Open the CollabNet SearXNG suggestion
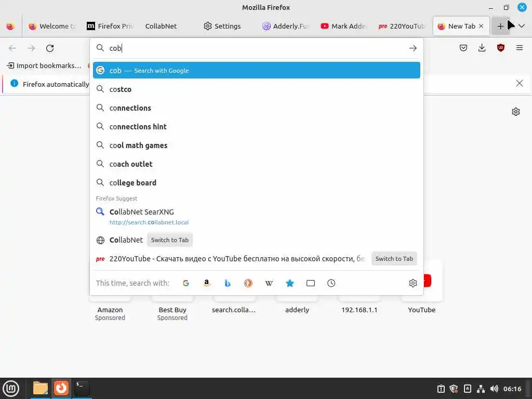Screen dimensions: 532x399 pos(257,217)
